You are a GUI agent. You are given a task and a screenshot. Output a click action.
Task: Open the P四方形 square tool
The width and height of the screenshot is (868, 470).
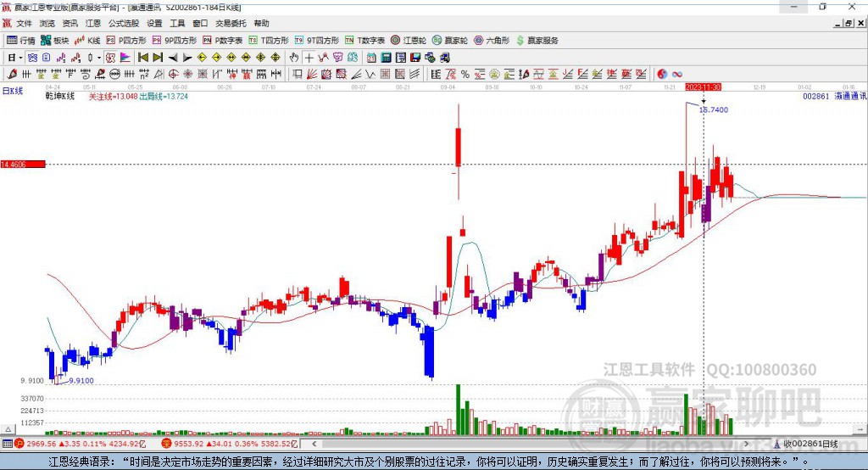tap(126, 41)
